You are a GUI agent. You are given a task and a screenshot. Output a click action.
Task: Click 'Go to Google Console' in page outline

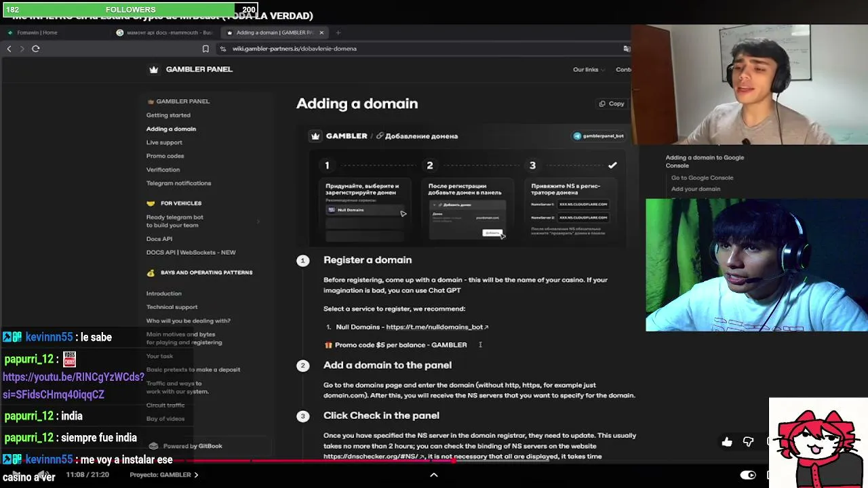click(x=702, y=178)
